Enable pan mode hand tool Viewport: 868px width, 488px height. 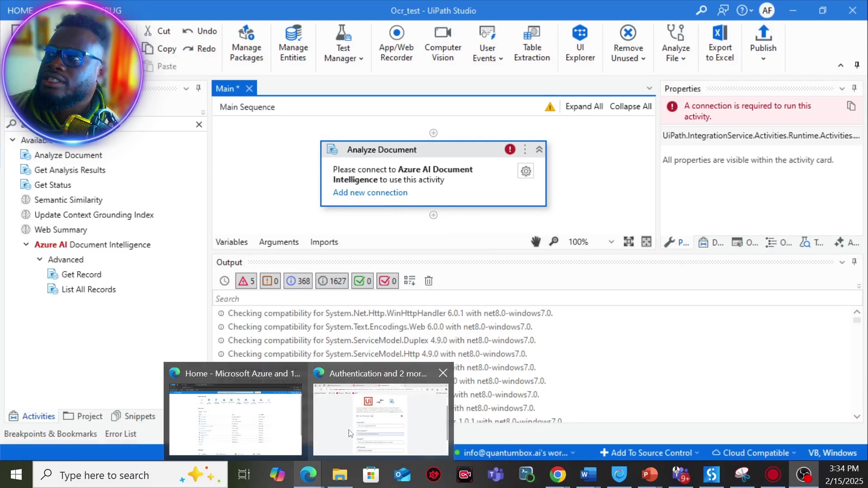[536, 242]
